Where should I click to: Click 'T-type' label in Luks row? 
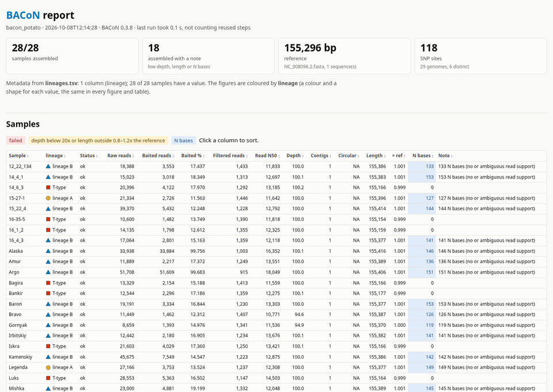(x=59, y=378)
